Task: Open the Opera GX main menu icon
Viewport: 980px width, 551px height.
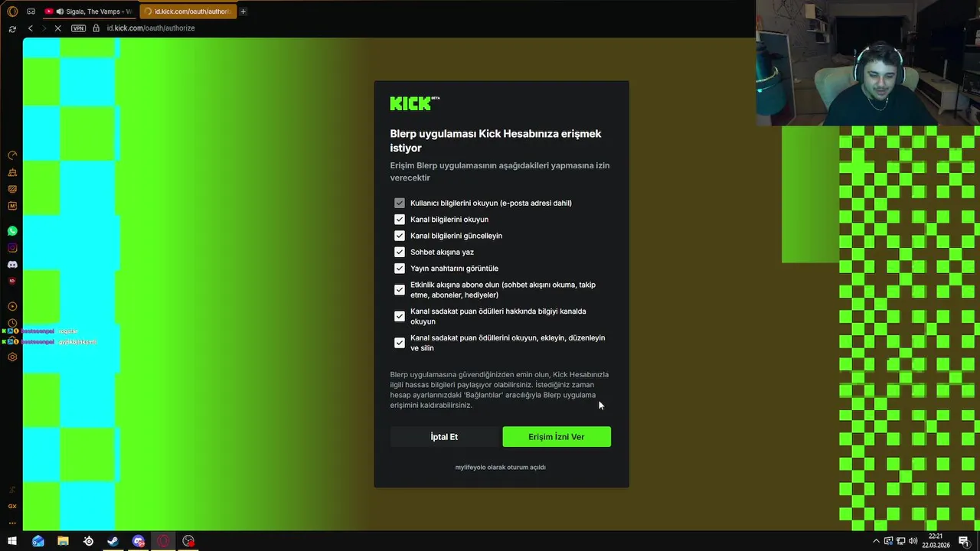Action: point(12,11)
